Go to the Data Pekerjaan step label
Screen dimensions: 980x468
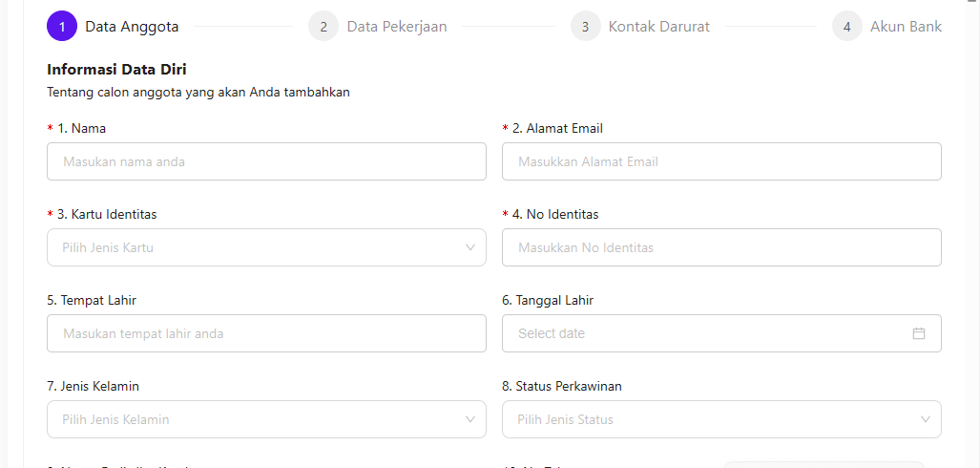pyautogui.click(x=397, y=27)
